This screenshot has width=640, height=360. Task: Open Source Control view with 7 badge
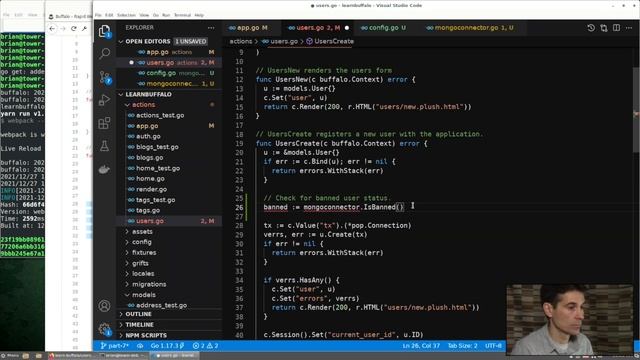[105, 77]
